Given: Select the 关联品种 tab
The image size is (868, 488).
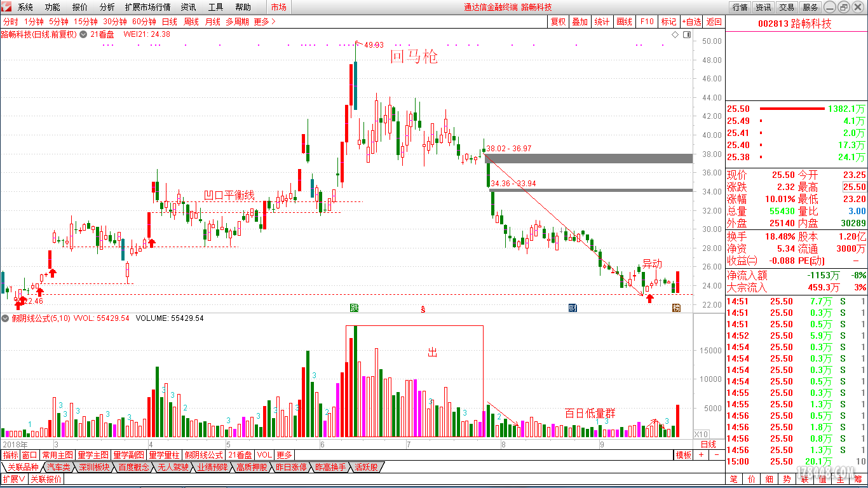Looking at the screenshot, I should (23, 467).
